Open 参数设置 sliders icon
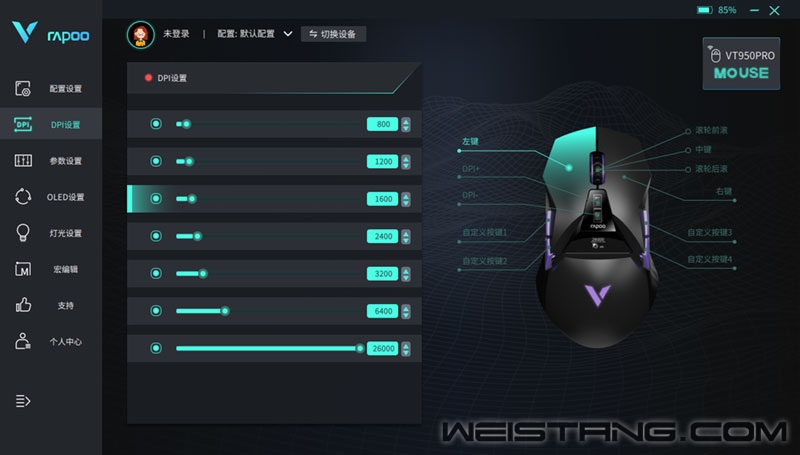The width and height of the screenshot is (800, 455). point(23,161)
